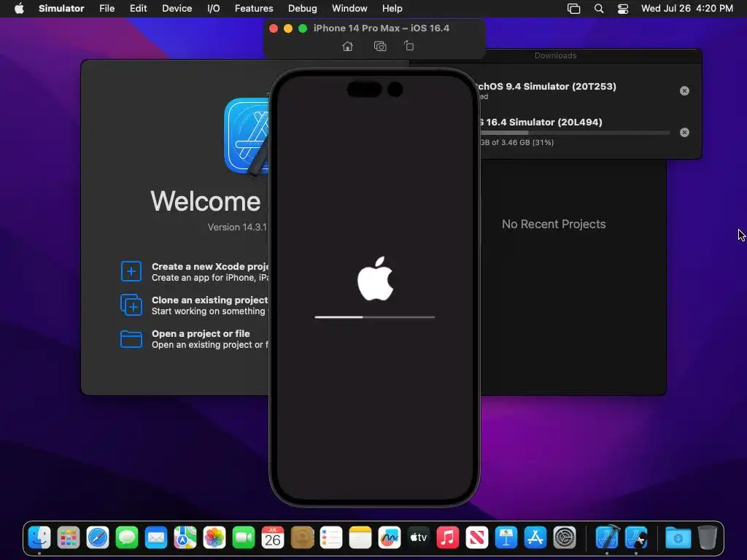Viewport: 747px width, 560px height.
Task: Open the Edit menu
Action: (138, 9)
